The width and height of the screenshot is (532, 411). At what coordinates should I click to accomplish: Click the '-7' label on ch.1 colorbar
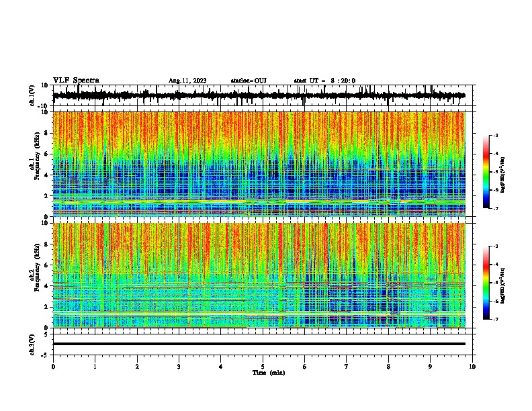[x=495, y=208]
